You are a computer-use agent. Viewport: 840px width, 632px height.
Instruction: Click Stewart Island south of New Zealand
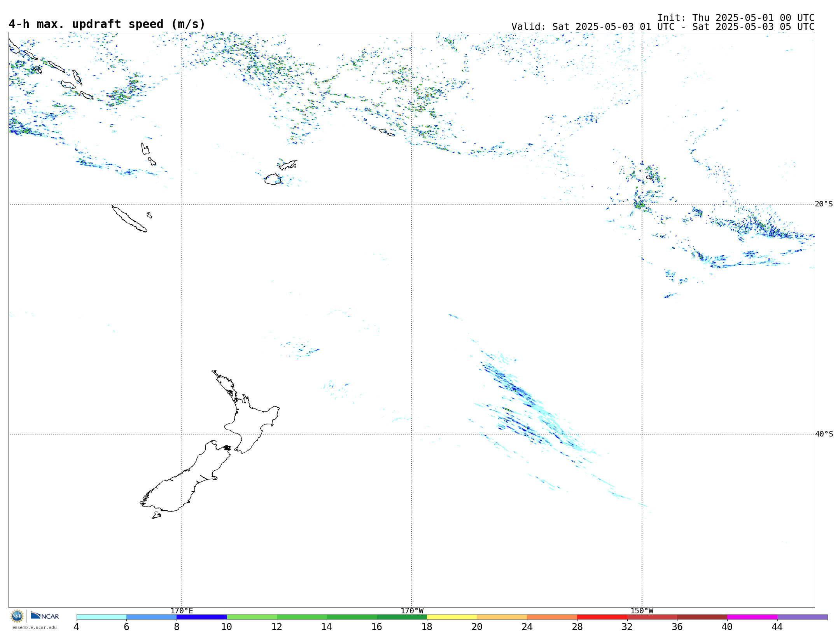(x=156, y=515)
